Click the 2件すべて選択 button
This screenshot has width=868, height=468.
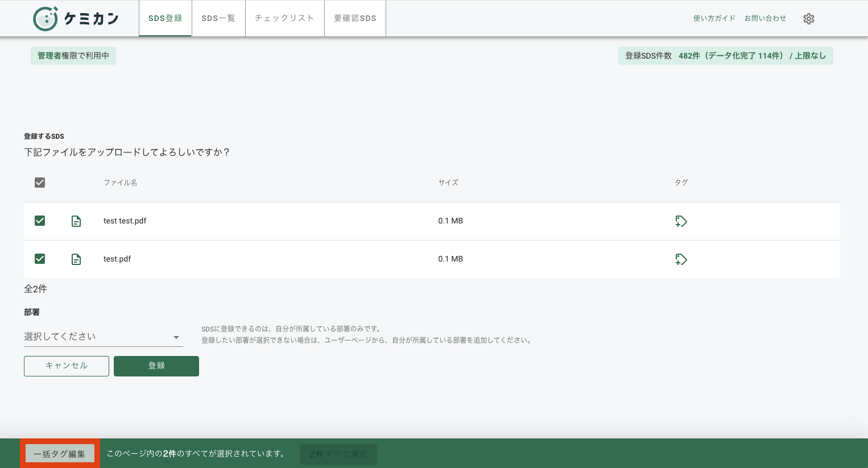(x=338, y=454)
